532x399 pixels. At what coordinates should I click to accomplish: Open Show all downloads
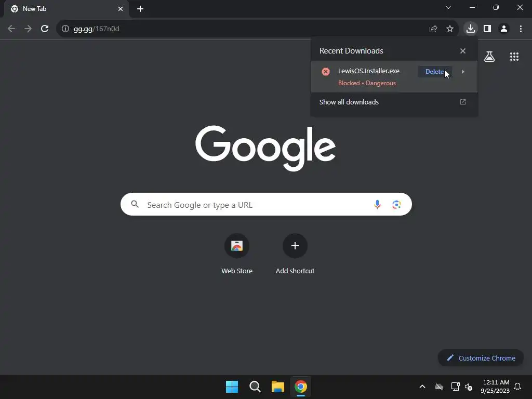click(393, 102)
